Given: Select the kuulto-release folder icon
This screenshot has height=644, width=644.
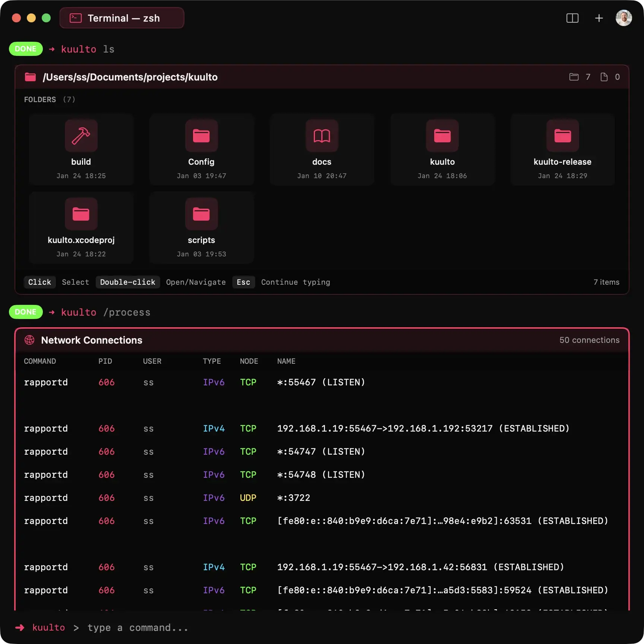Looking at the screenshot, I should click(562, 136).
